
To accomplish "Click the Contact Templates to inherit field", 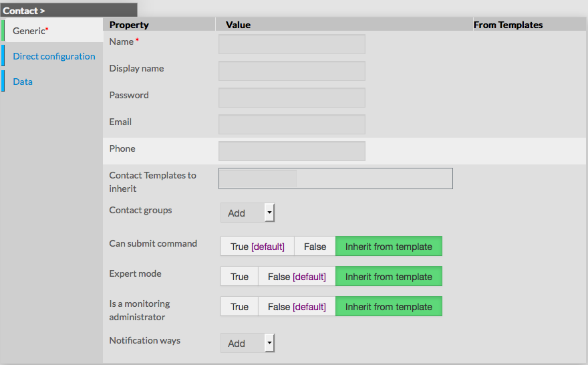I will tap(335, 178).
